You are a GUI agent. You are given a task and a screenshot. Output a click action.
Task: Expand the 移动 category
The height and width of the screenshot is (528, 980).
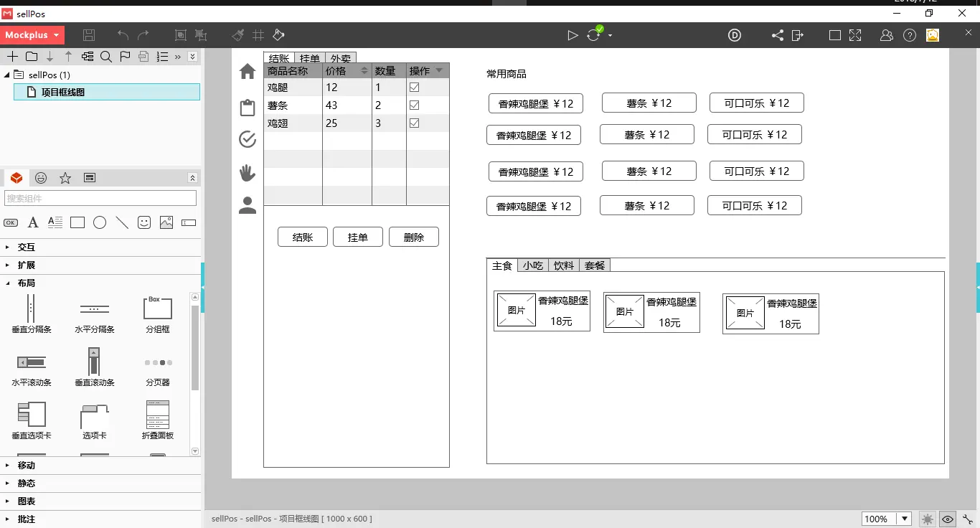pos(100,466)
